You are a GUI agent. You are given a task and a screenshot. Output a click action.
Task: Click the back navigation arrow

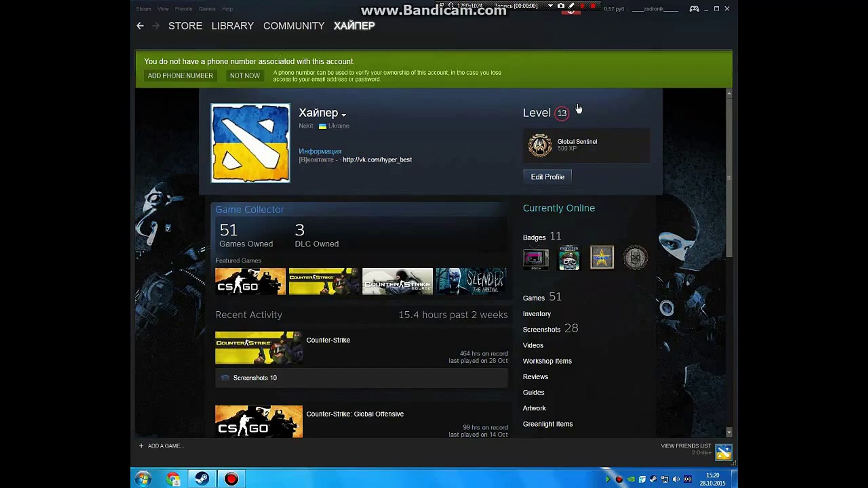click(140, 26)
